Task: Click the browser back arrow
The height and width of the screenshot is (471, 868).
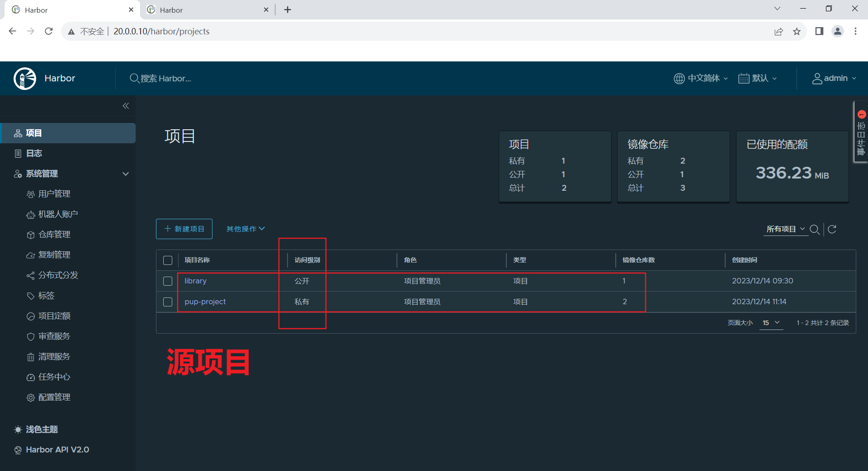Action: [x=13, y=31]
